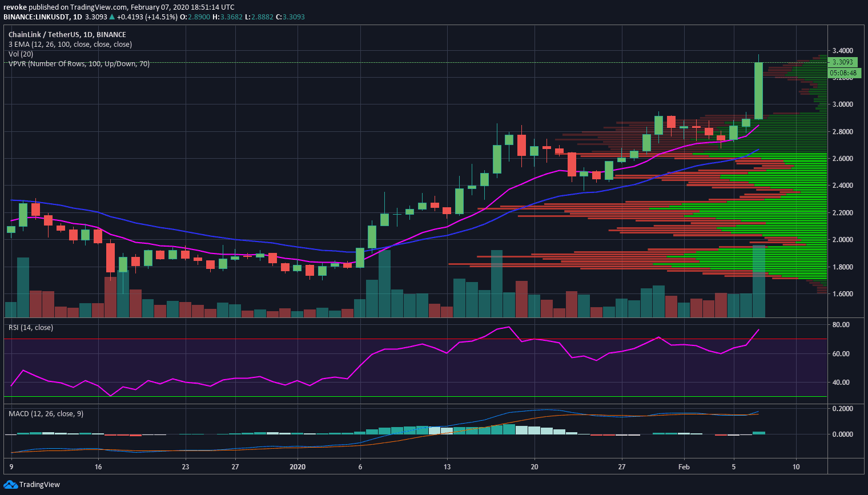Click the 80.00 RSI axis label
The width and height of the screenshot is (868, 495).
click(x=841, y=325)
